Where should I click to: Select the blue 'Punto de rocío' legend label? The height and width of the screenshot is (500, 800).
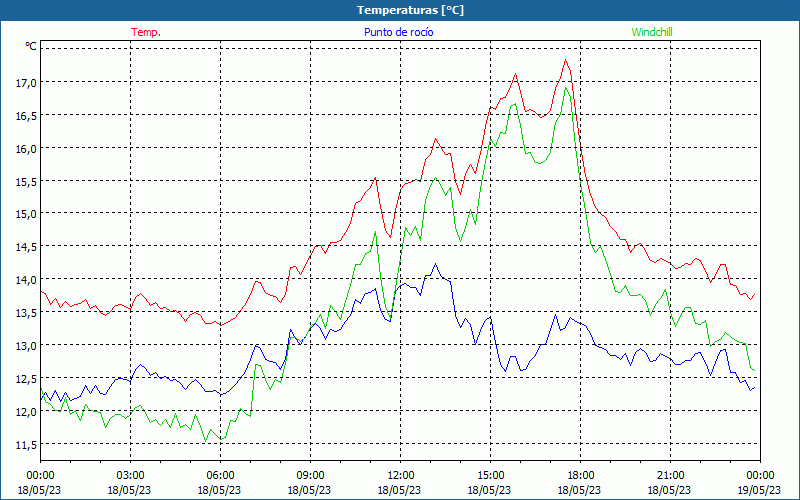[398, 32]
